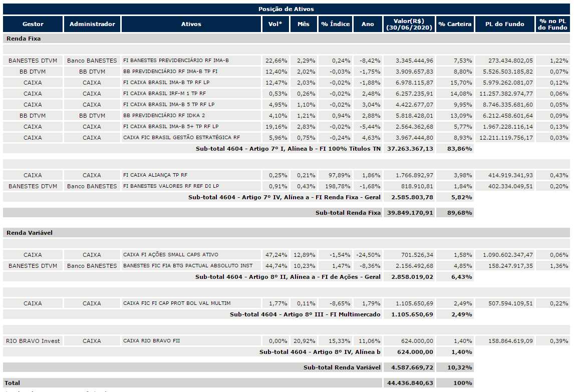Click RIO BRAVO Invest gestor cell
574x392 pixels.
click(33, 341)
